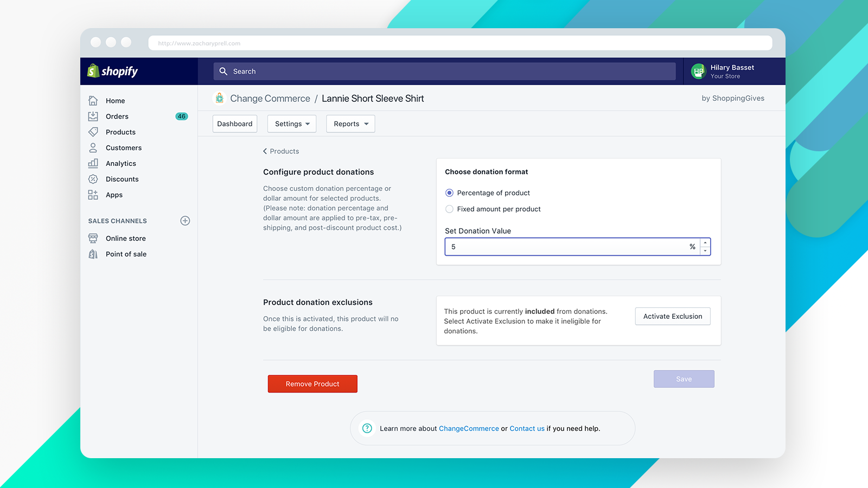Click the Products tag icon
The height and width of the screenshot is (488, 868).
(x=93, y=132)
